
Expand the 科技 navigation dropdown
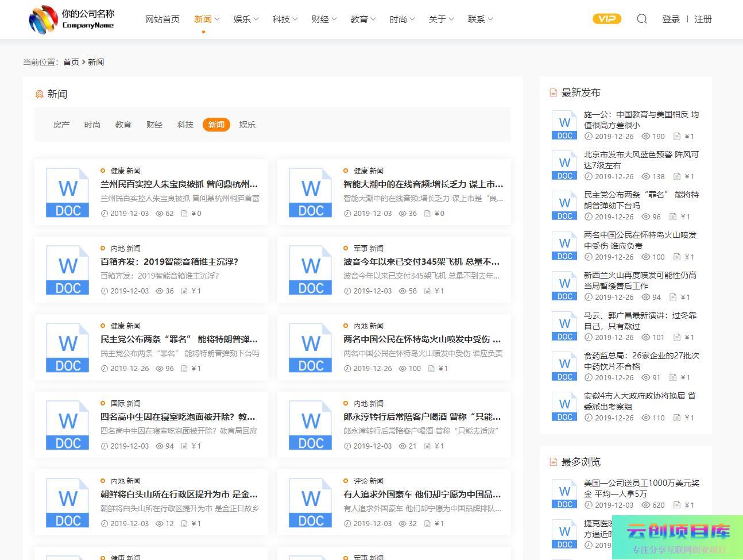[x=285, y=19]
